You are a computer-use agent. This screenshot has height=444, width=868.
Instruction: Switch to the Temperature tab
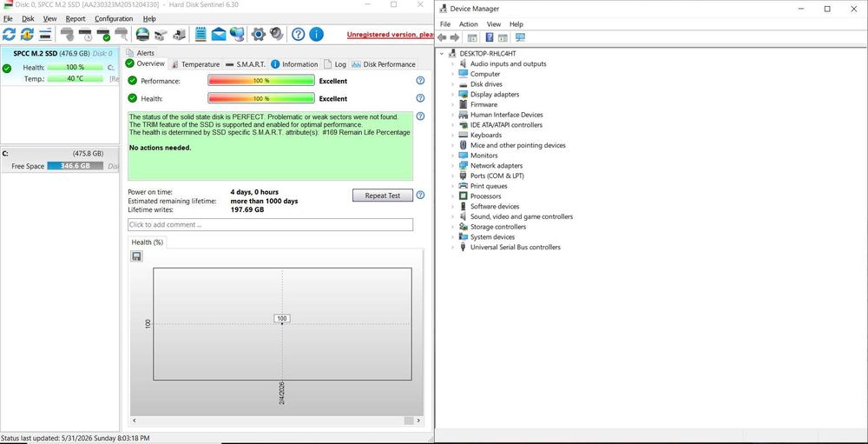click(195, 64)
